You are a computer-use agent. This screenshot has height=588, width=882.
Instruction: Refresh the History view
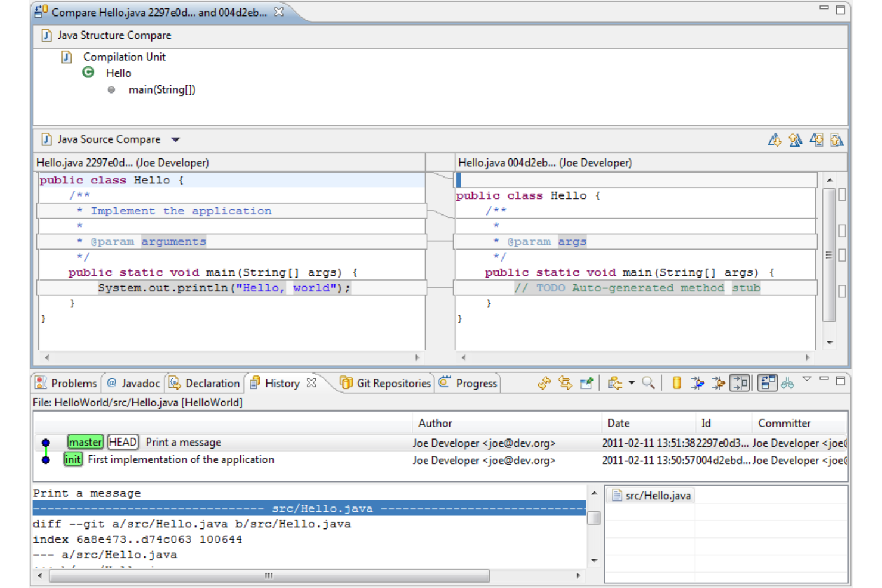[544, 383]
